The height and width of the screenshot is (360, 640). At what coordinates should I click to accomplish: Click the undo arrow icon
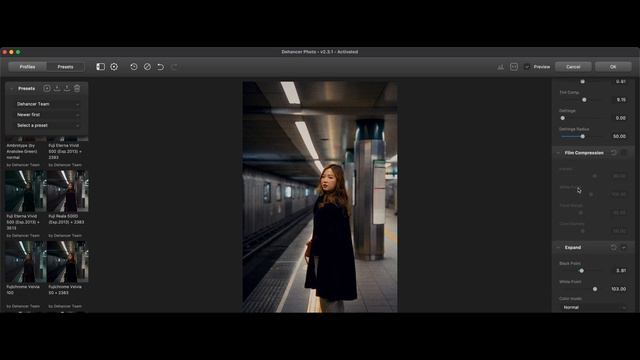coord(161,67)
